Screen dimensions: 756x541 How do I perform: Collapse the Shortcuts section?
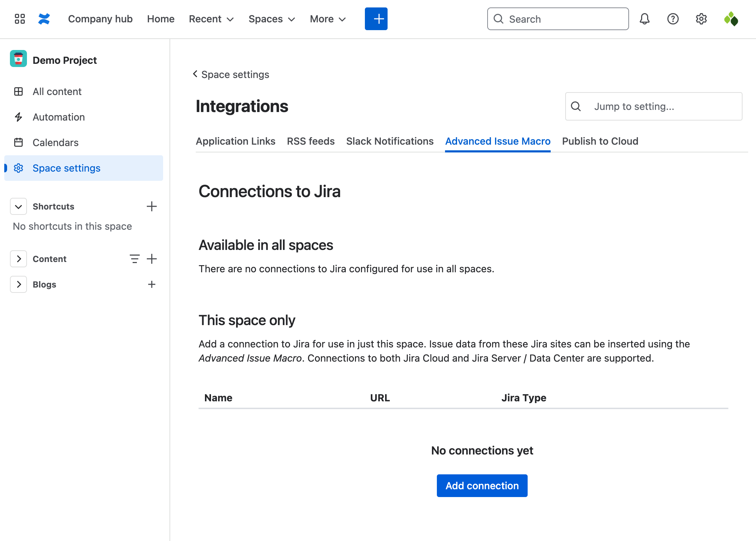18,206
